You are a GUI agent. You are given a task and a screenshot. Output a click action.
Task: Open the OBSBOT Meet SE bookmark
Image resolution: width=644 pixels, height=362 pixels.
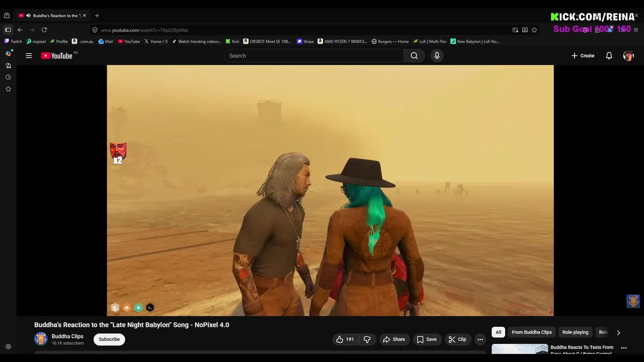pos(267,41)
